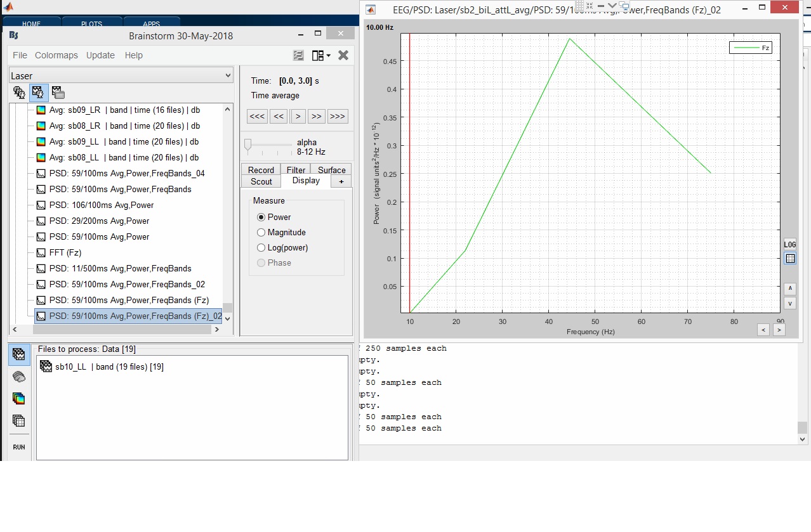This screenshot has width=811, height=532.
Task: Open the window layout options dropdown
Action: [321, 55]
